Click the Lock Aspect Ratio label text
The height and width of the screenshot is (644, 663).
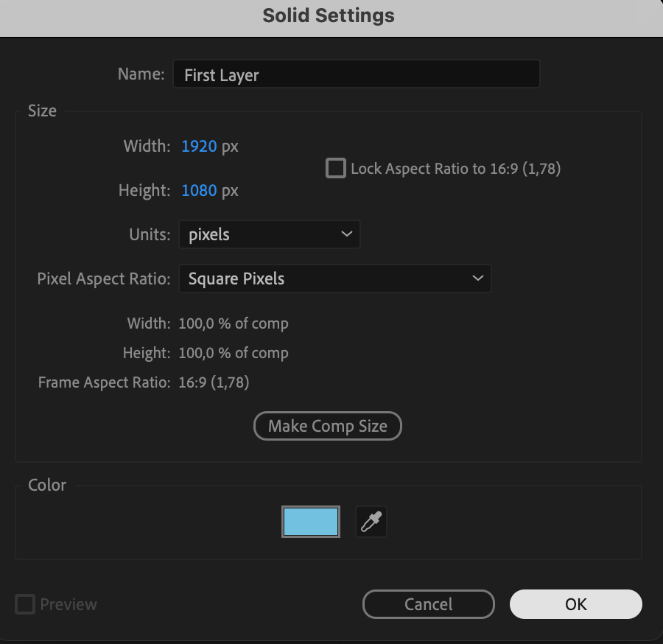tap(455, 169)
